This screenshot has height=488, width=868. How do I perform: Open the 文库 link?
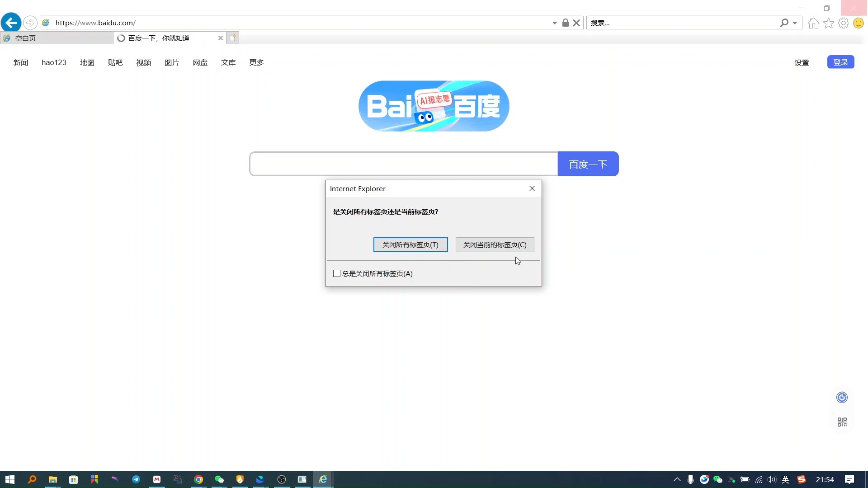click(228, 62)
